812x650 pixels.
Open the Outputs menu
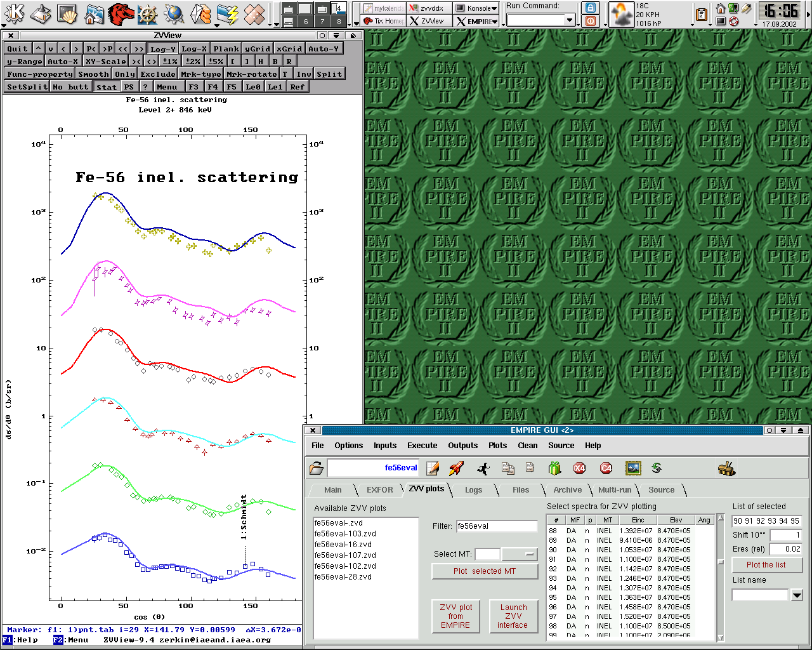click(x=463, y=446)
